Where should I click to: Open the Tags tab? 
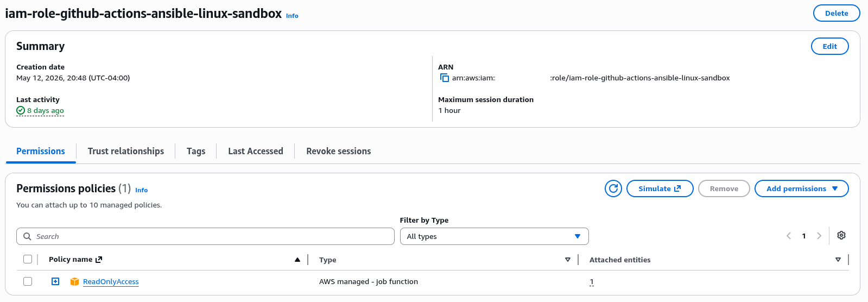click(196, 151)
